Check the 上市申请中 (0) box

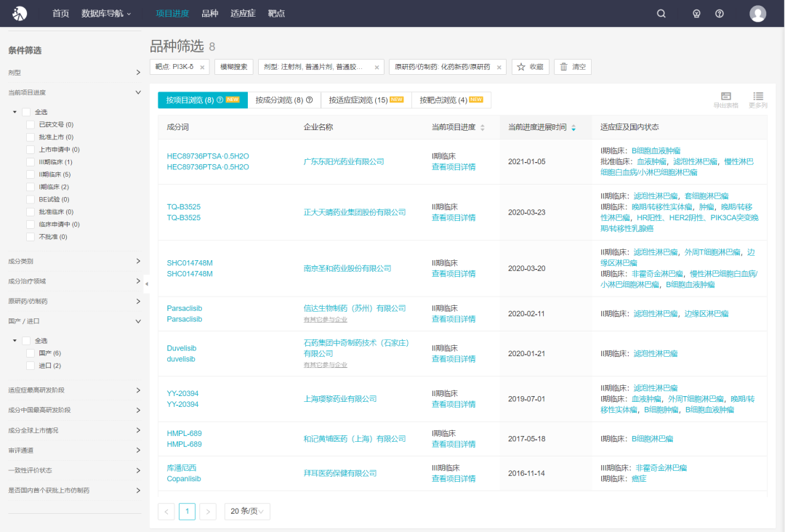pyautogui.click(x=31, y=150)
